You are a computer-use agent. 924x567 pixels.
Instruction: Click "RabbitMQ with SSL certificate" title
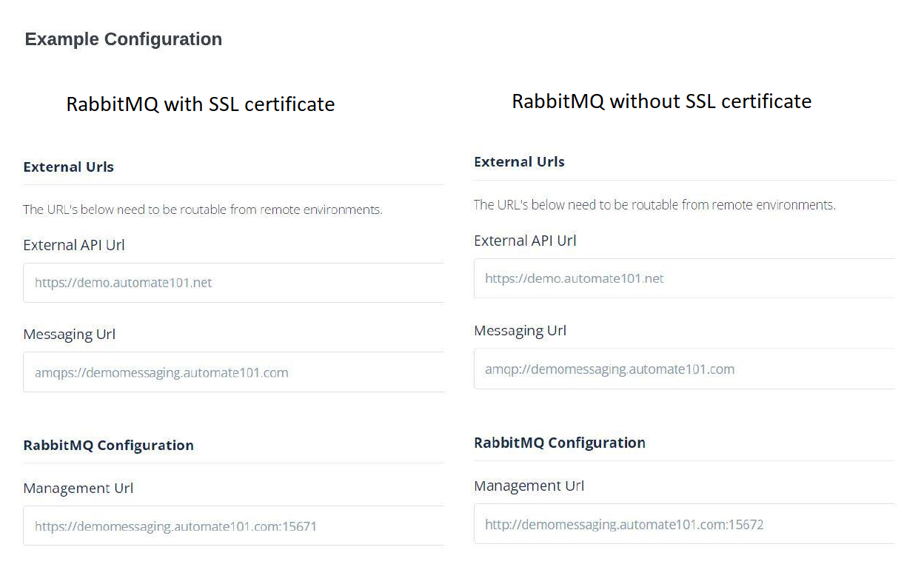tap(201, 104)
